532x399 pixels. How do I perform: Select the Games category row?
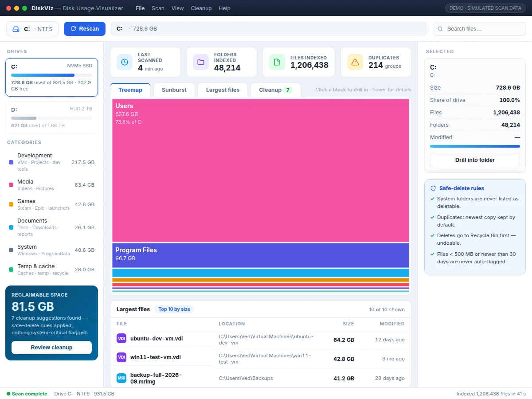tap(51, 204)
